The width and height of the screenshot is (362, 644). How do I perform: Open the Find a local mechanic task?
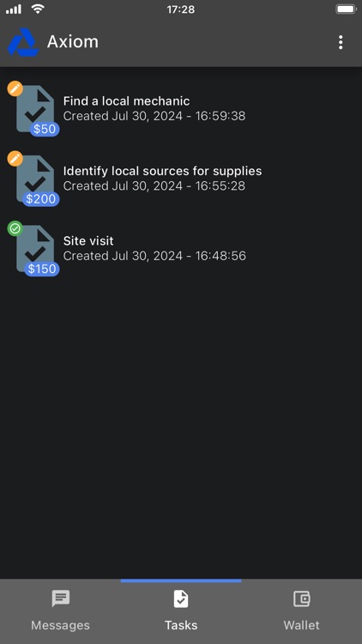tap(181, 108)
